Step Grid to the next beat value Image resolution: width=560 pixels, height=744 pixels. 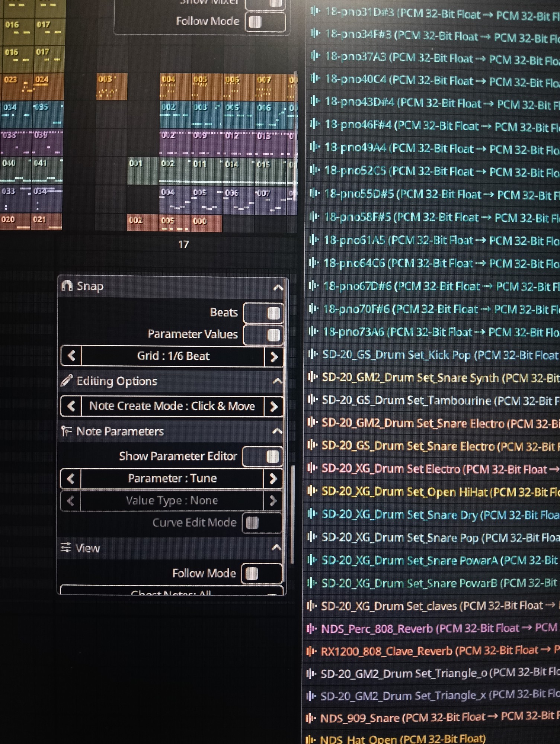point(274,357)
